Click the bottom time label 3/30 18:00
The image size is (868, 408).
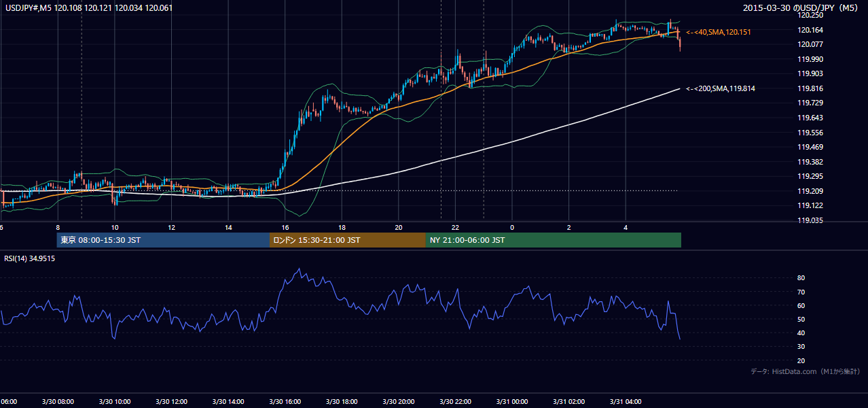341,401
